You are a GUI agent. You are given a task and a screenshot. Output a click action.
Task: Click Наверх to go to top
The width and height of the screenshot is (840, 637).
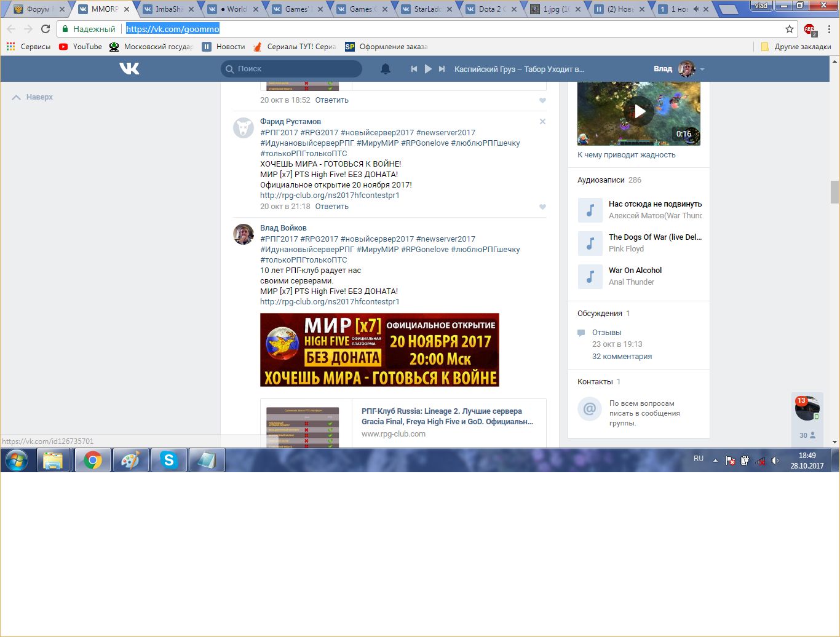pyautogui.click(x=33, y=97)
